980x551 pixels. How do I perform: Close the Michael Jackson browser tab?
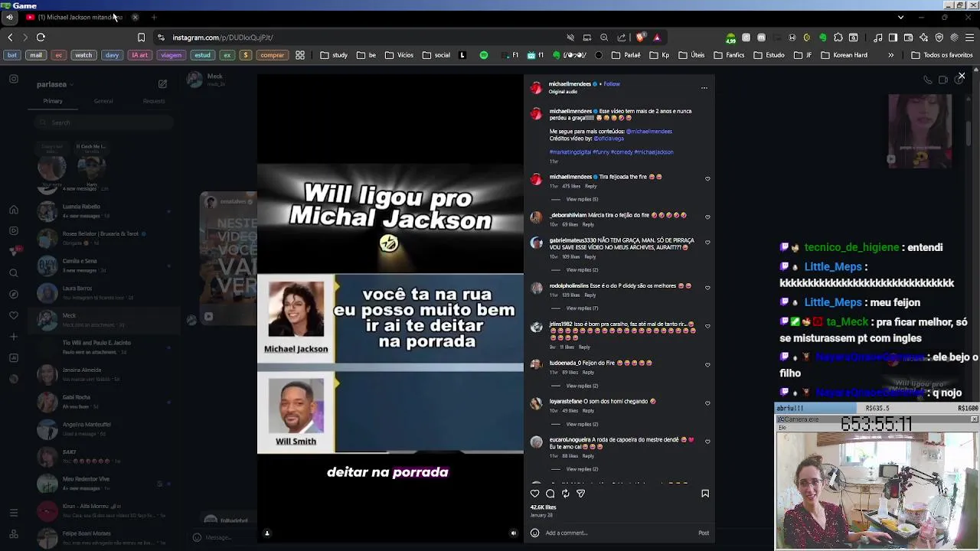point(135,17)
